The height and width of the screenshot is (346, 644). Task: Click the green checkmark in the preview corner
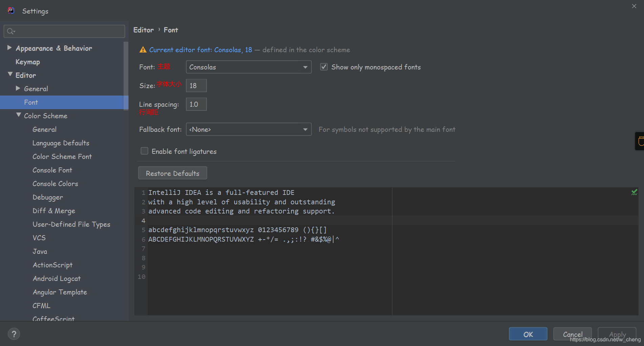[x=634, y=192]
